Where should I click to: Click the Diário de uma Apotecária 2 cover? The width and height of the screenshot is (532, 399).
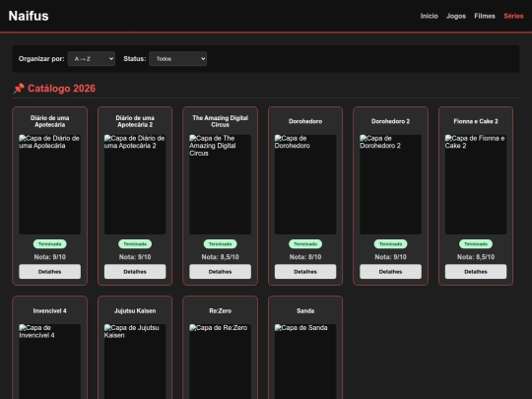135,184
